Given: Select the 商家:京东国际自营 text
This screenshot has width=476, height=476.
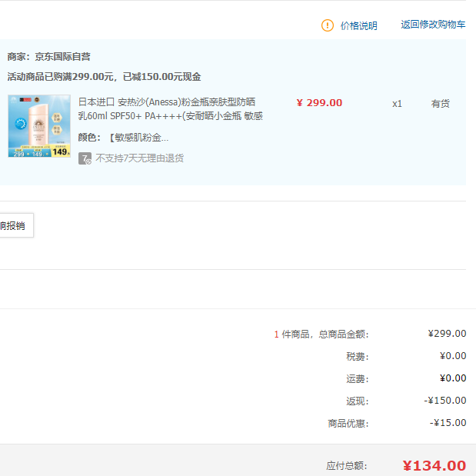Looking at the screenshot, I should click(x=49, y=56).
